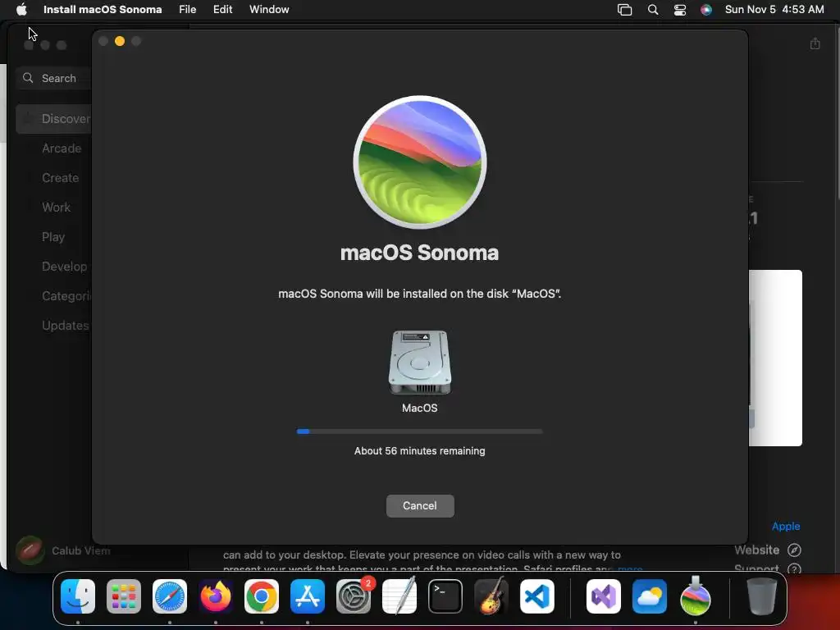Open the Support help link
Viewport: 840px width, 630px height.
tap(768, 568)
